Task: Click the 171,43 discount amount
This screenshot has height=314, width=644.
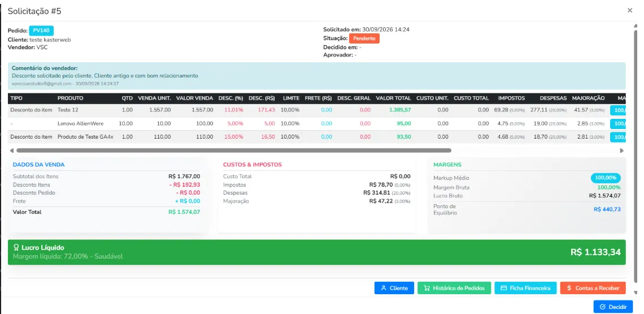Action: (x=266, y=110)
